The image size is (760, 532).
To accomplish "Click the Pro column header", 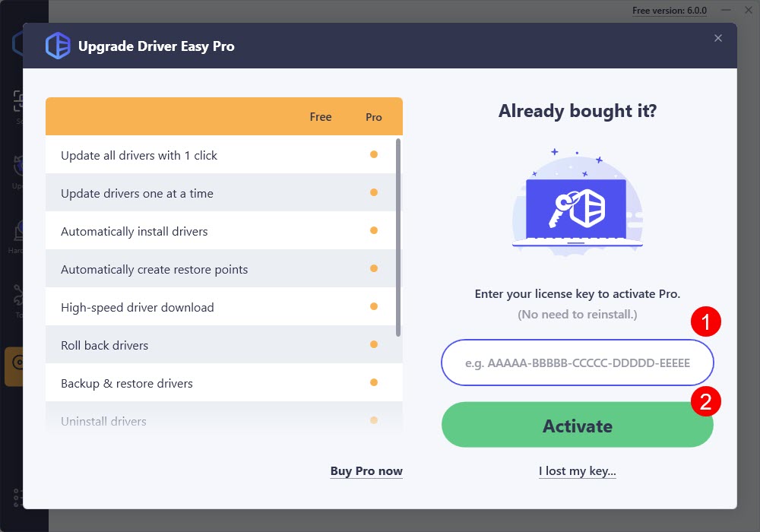I will [374, 117].
